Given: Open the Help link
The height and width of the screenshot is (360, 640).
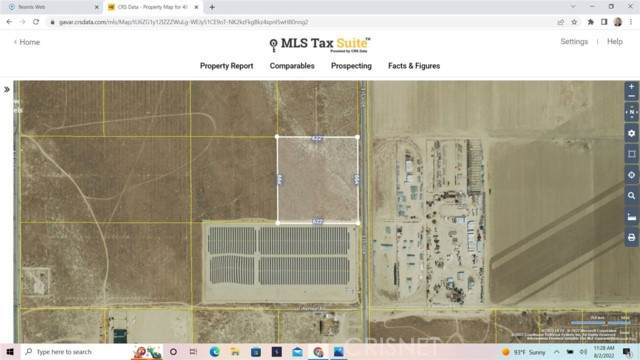Looking at the screenshot, I should [x=615, y=42].
